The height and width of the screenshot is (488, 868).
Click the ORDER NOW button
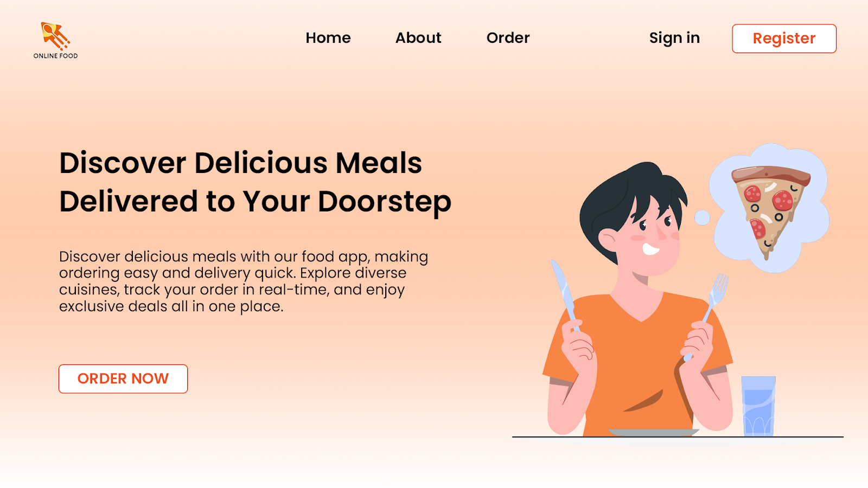pyautogui.click(x=123, y=378)
